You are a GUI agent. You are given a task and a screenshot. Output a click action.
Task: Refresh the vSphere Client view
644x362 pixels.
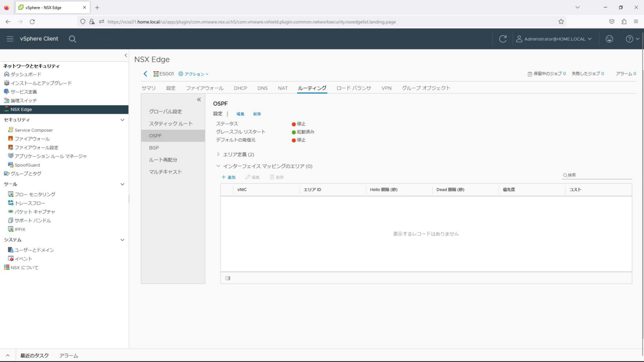tap(503, 39)
